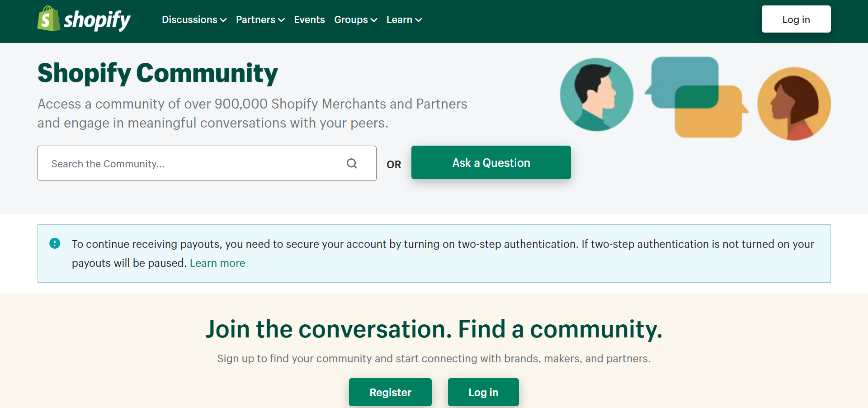Expand the Partners dropdown menu
868x408 pixels.
[x=260, y=20]
